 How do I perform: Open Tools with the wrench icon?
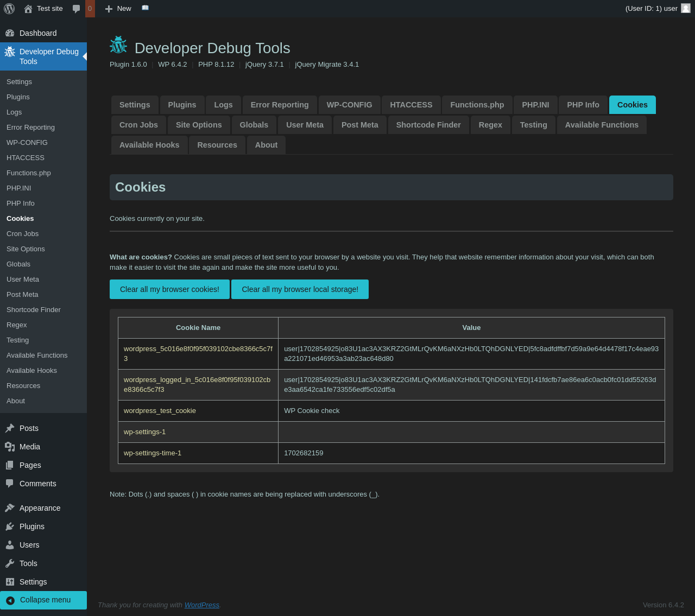(28, 563)
